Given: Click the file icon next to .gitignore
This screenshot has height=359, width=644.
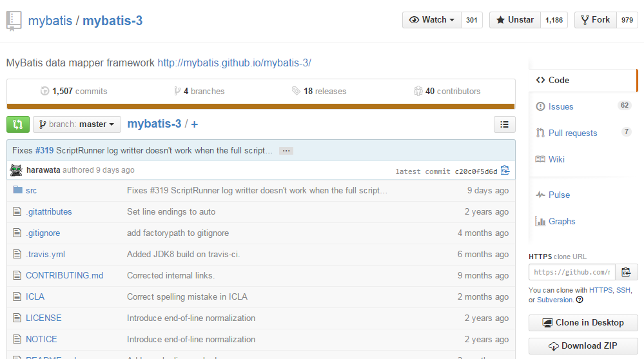Looking at the screenshot, I should (x=17, y=233).
